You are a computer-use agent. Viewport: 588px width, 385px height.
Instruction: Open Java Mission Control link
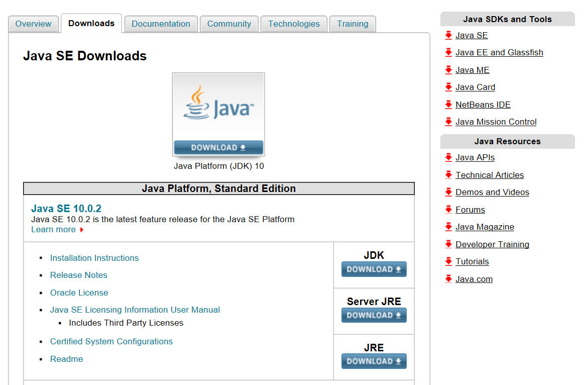click(496, 122)
